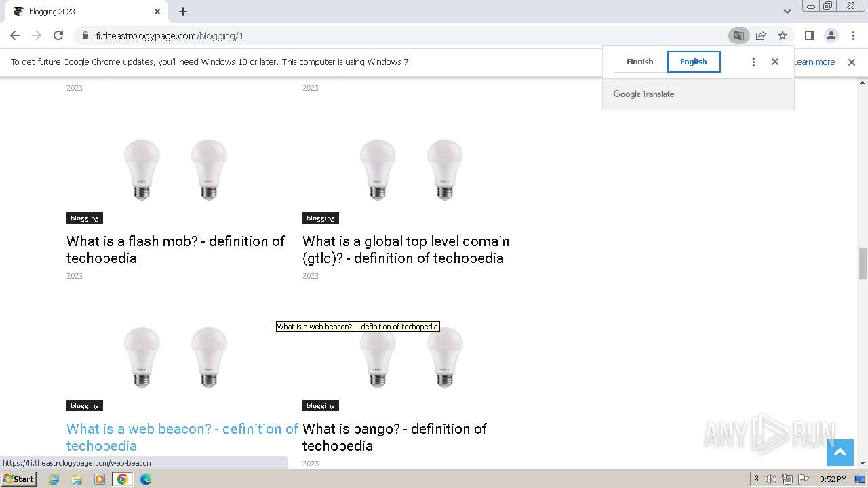Click the Action Center flag icon
The image size is (868, 488).
(x=804, y=479)
